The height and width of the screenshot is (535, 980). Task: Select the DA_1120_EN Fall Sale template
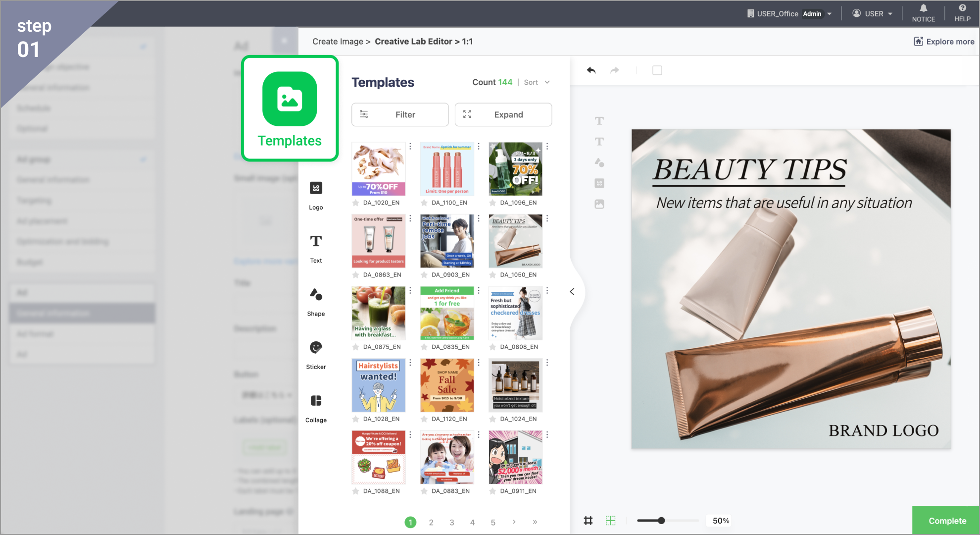tap(447, 385)
